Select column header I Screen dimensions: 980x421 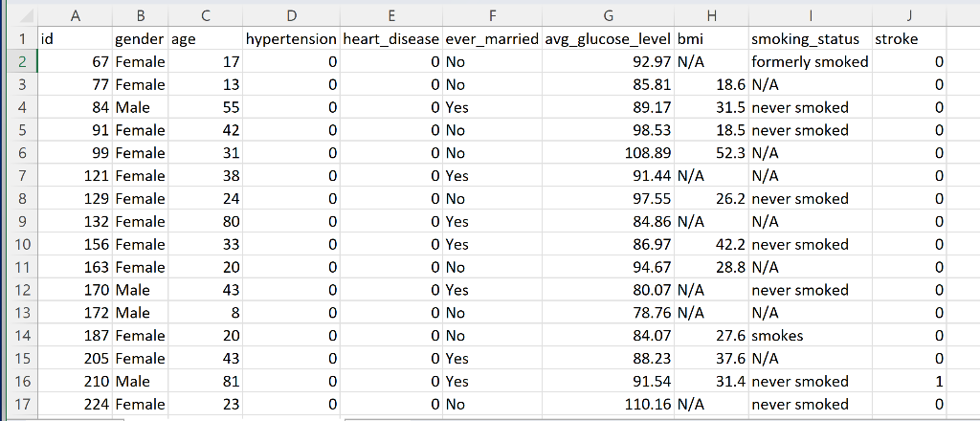click(x=811, y=17)
